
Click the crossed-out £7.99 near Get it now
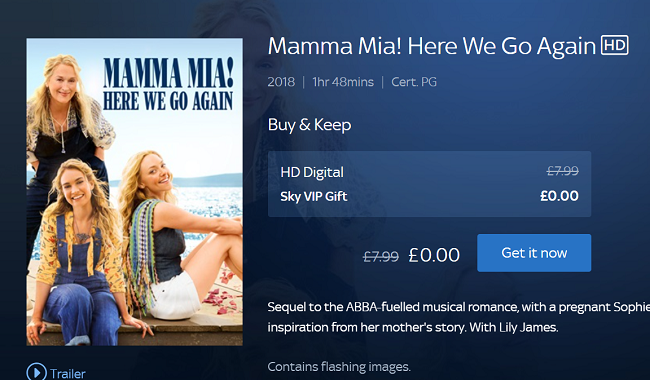381,257
